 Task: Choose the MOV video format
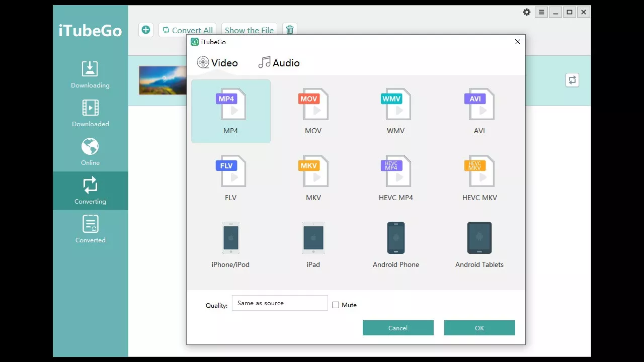pos(313,105)
